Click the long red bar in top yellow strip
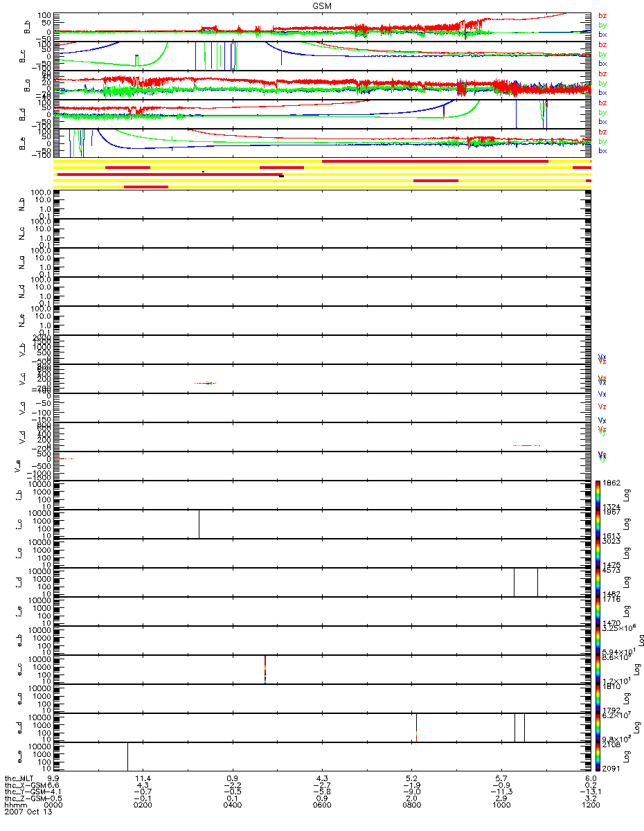 pyautogui.click(x=435, y=161)
